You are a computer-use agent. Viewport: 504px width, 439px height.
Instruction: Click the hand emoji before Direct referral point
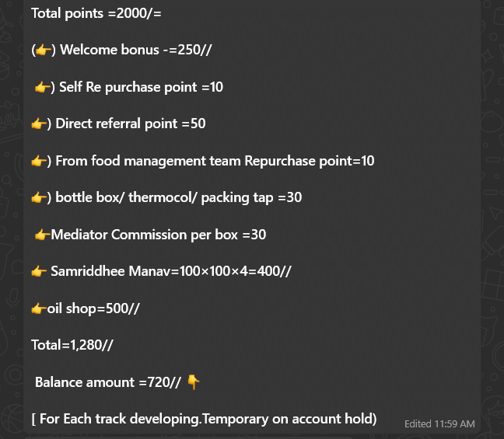coord(39,124)
